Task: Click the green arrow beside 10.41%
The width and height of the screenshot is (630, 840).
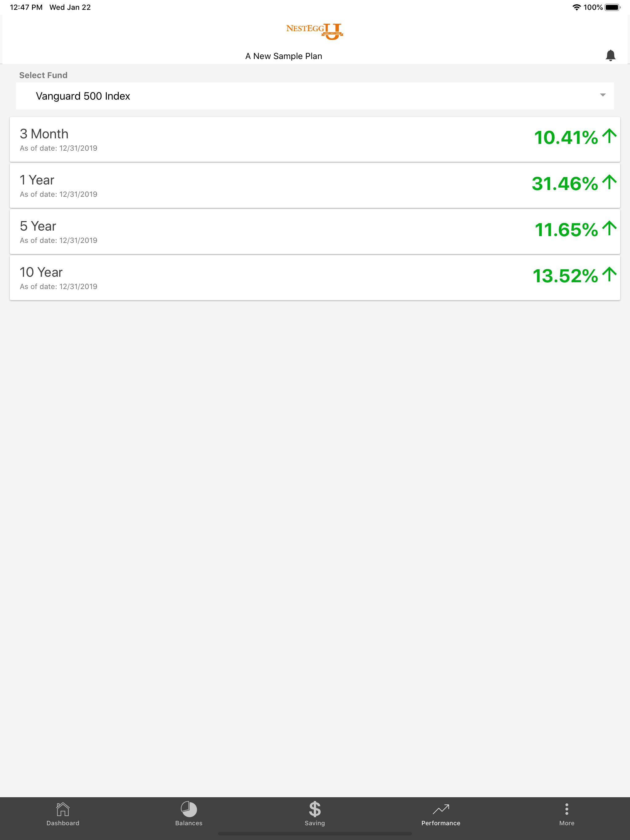Action: 609,136
